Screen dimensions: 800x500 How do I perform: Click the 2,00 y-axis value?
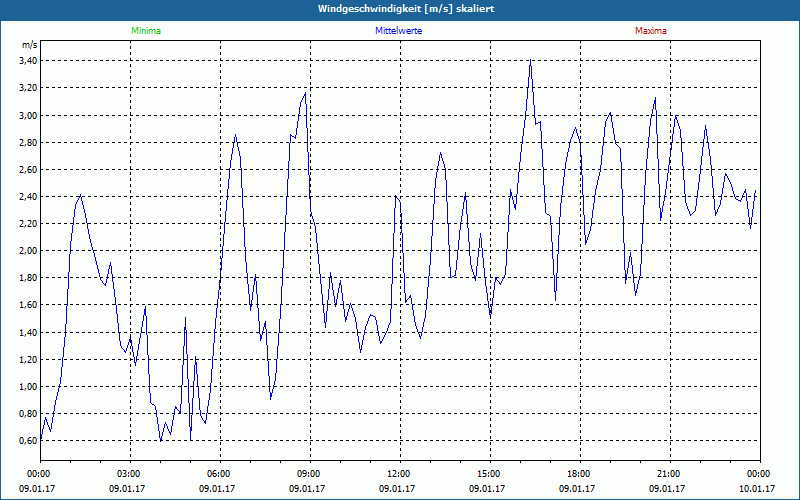29,251
